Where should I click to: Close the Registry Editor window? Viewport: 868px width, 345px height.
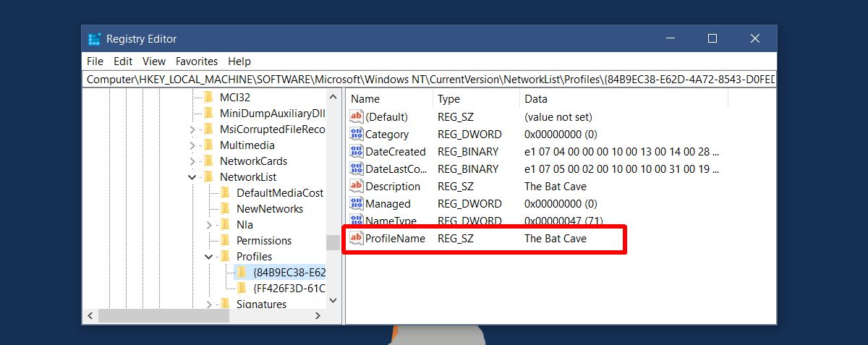click(755, 38)
